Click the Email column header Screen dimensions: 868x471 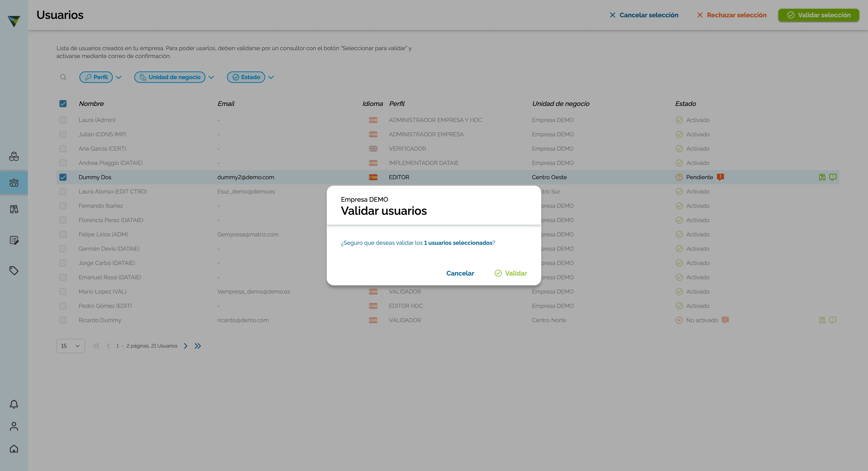226,104
